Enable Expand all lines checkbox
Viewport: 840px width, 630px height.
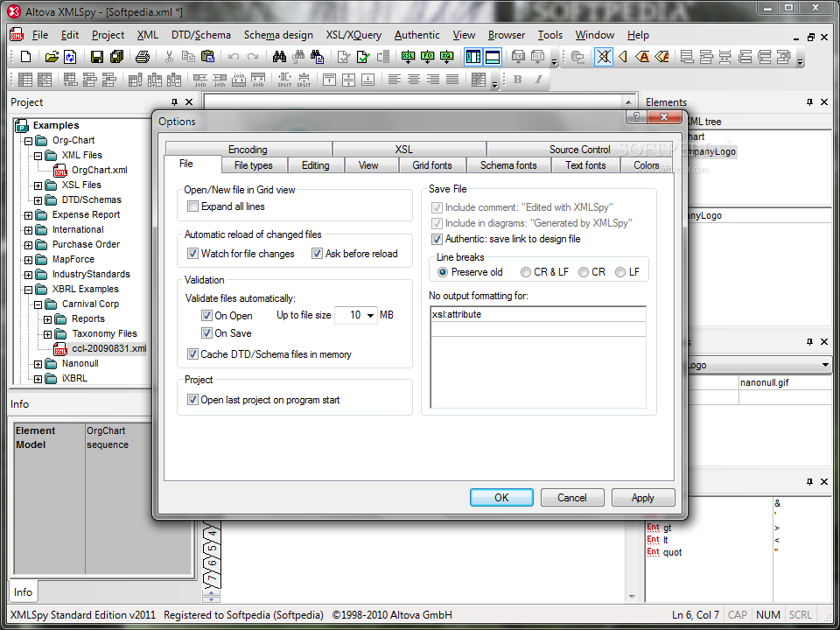pos(192,206)
